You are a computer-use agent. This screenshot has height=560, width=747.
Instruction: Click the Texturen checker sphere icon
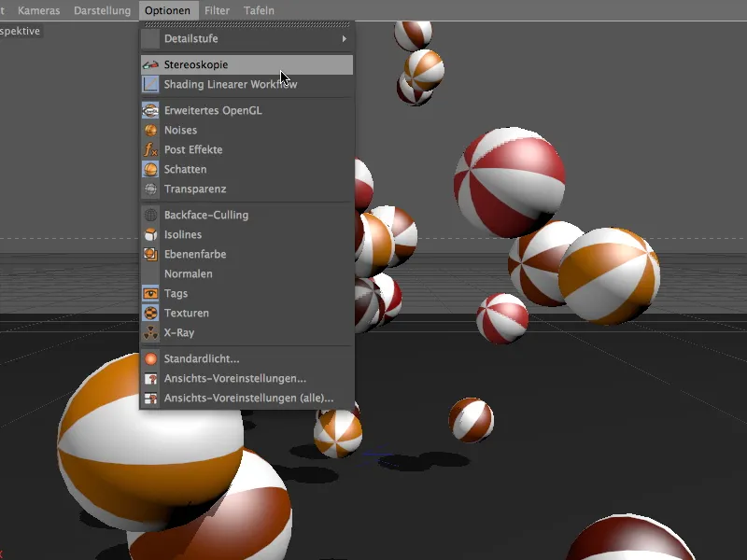pyautogui.click(x=150, y=313)
